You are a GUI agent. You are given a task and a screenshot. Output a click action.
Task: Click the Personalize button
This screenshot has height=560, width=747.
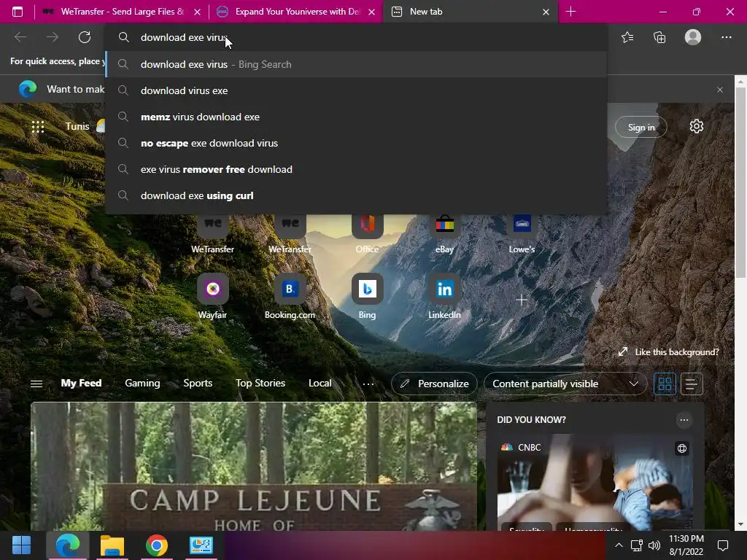pyautogui.click(x=434, y=384)
